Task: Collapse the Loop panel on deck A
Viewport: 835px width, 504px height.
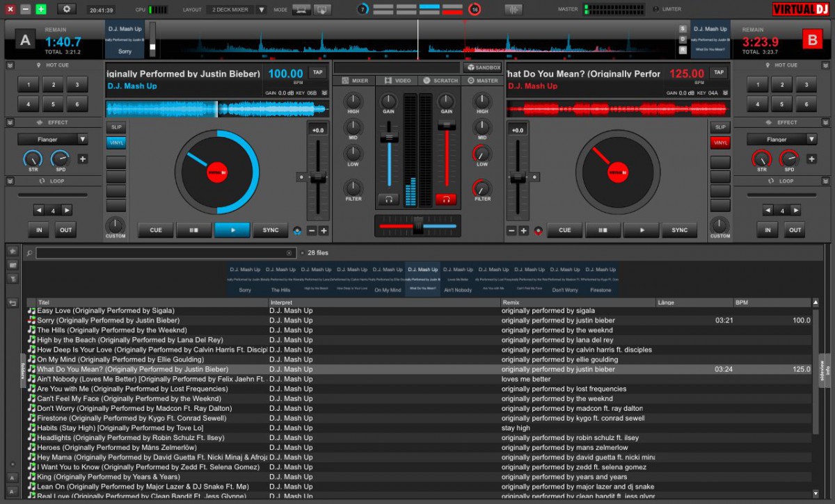Action: coord(10,181)
